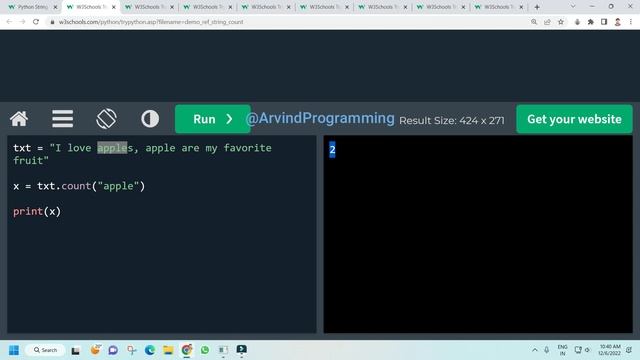Screen dimensions: 640x360
Task: Open the Windows Start menu
Action: point(14,350)
